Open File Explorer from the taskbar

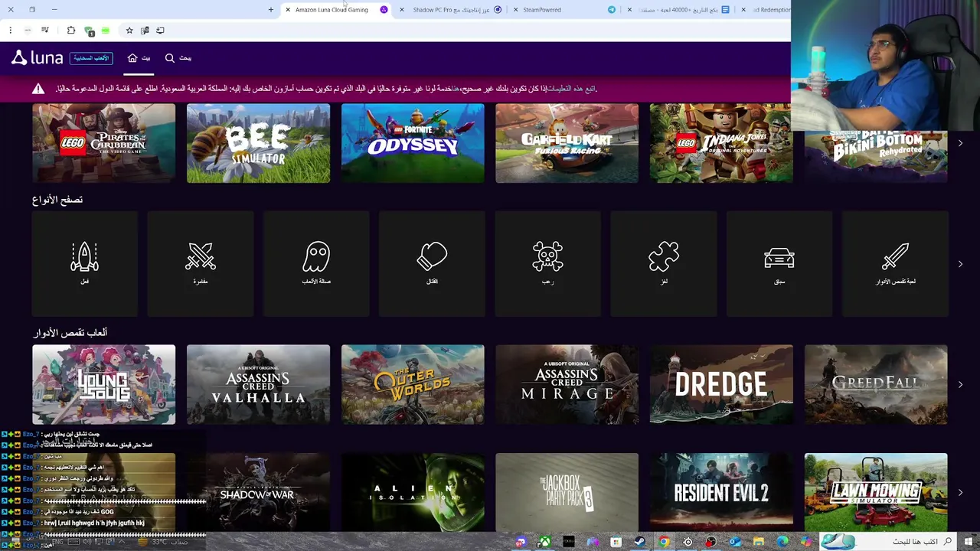(759, 542)
